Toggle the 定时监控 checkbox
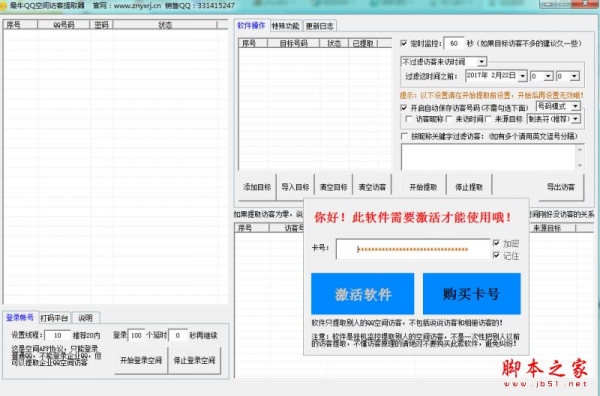Screen dimensions: 600x396 coord(404,43)
